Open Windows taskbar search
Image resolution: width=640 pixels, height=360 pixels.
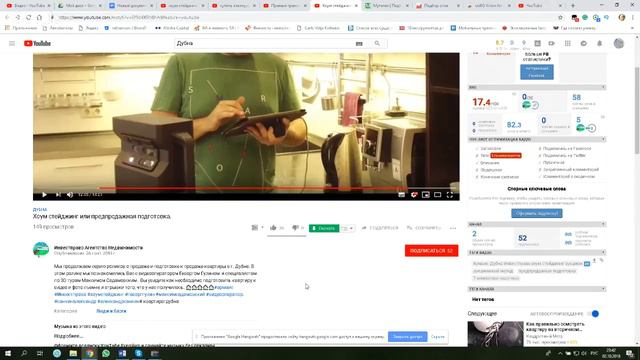[24, 353]
